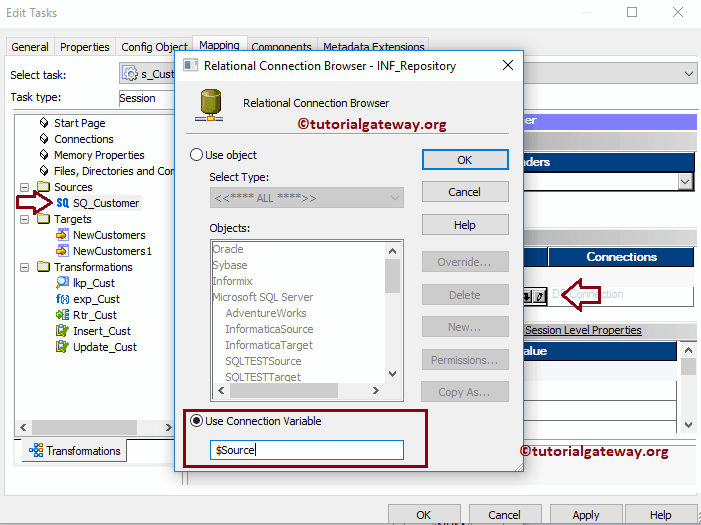This screenshot has height=525, width=701.
Task: Click the NewCustomers1 target icon
Action: pyautogui.click(x=62, y=251)
